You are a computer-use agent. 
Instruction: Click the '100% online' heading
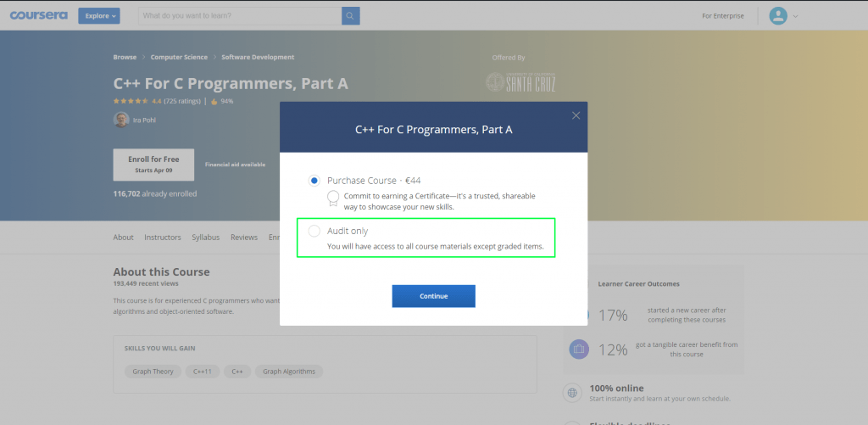[x=617, y=389]
